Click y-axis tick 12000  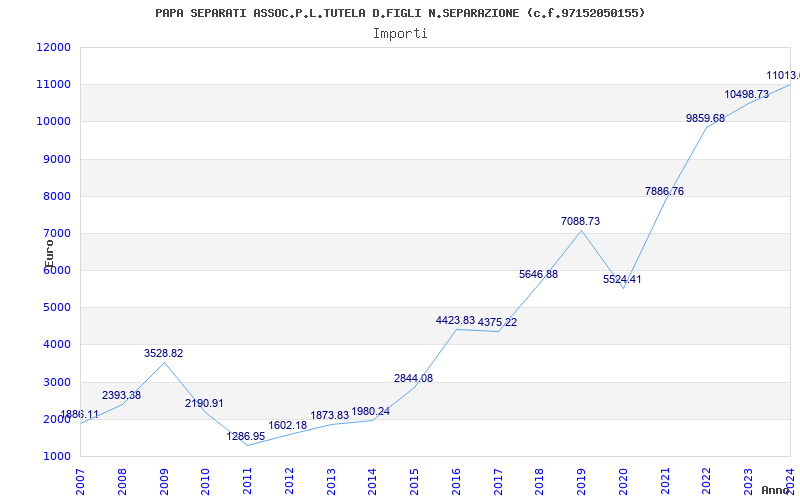click(54, 47)
